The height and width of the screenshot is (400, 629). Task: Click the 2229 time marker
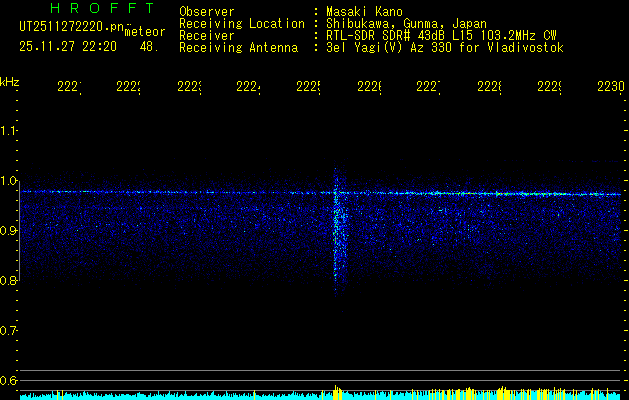tap(549, 87)
